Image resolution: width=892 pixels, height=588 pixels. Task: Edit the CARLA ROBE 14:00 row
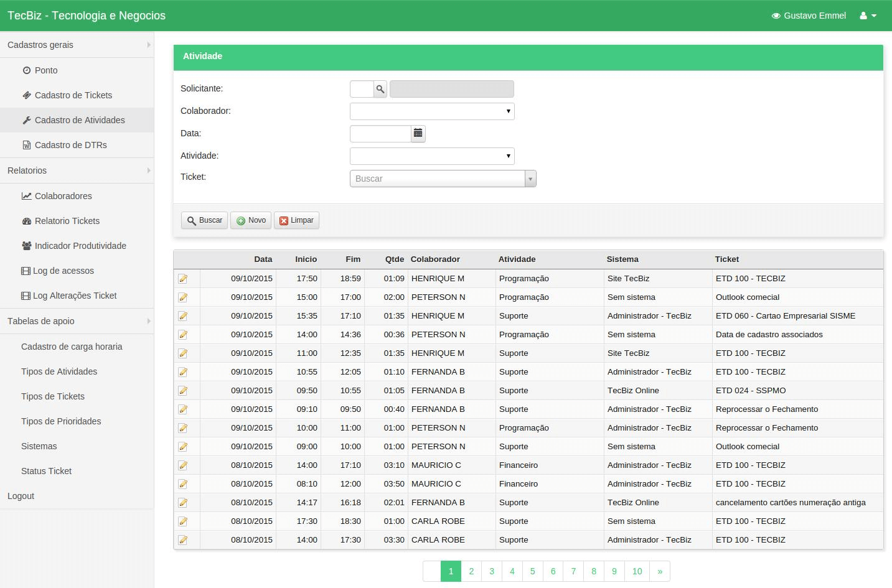(x=183, y=540)
